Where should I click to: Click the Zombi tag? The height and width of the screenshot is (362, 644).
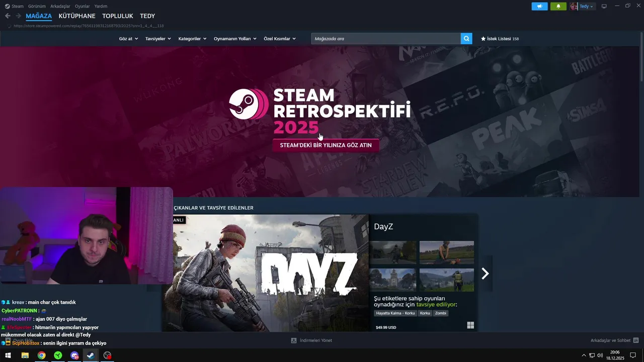pos(441,313)
